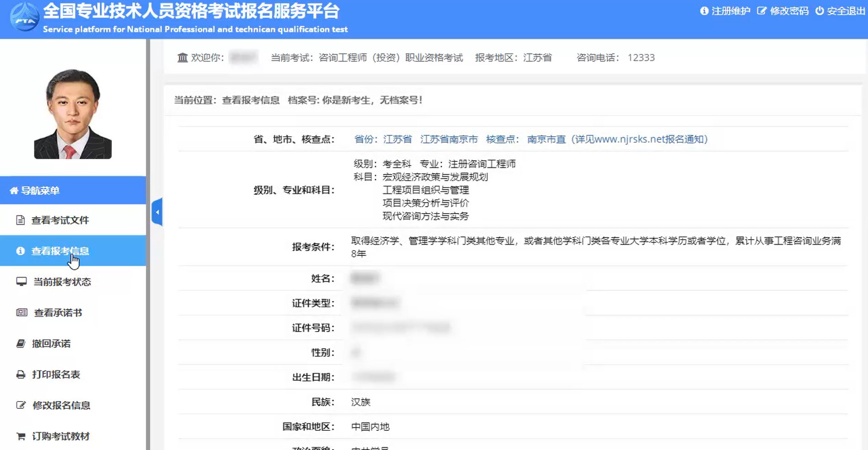This screenshot has width=868, height=450.
Task: Click the PTA logo in header
Action: (x=24, y=17)
